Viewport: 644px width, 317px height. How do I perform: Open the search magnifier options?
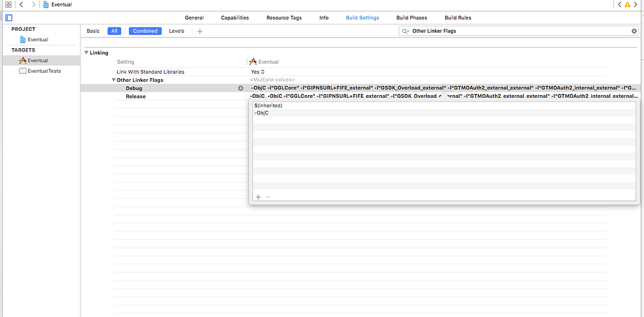[x=405, y=31]
